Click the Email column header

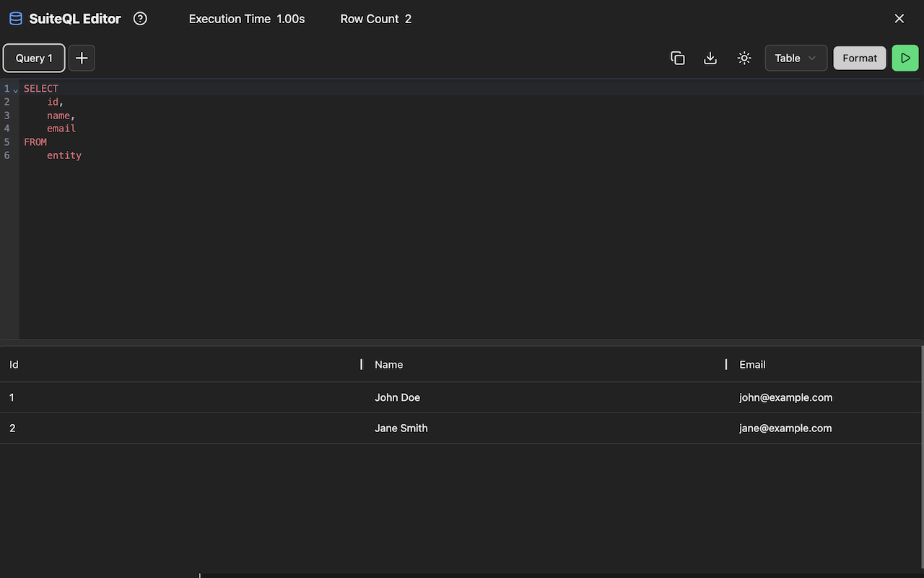coord(826,364)
